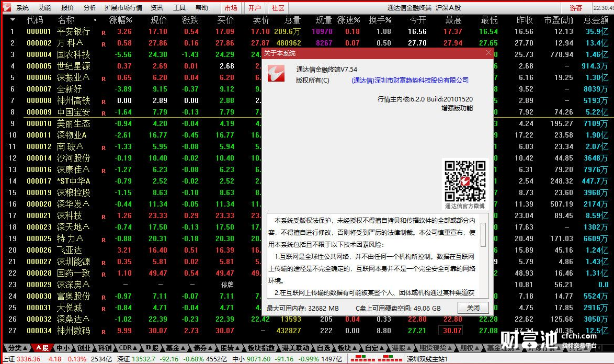Expand the 板块 tab menu
This screenshot has height=364, width=614.
pyautogui.click(x=347, y=348)
